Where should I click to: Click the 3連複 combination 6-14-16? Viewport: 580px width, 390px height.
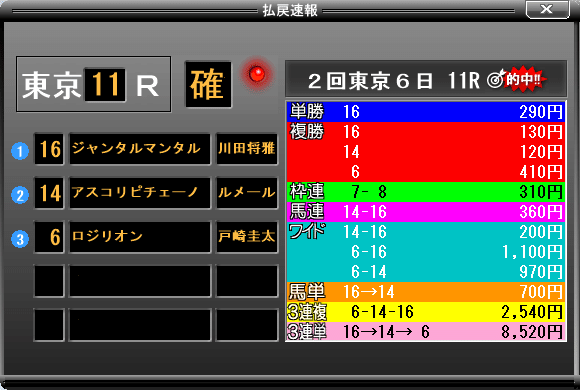382,312
